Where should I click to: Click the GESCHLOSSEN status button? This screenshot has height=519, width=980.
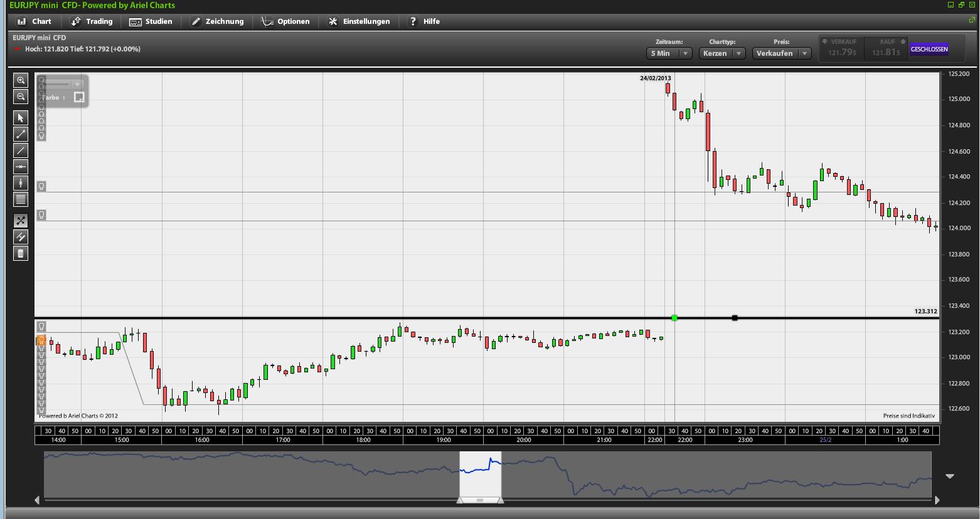click(x=929, y=49)
